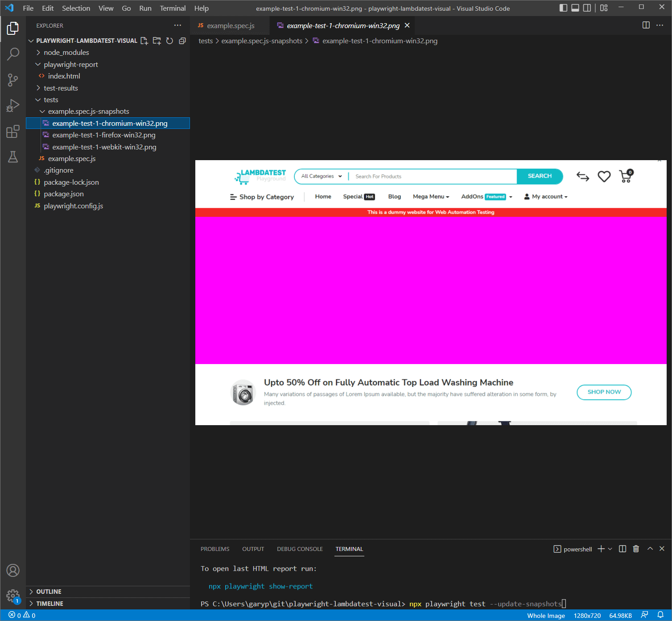Switch to the example.spec.js tab
The image size is (672, 621).
point(230,25)
